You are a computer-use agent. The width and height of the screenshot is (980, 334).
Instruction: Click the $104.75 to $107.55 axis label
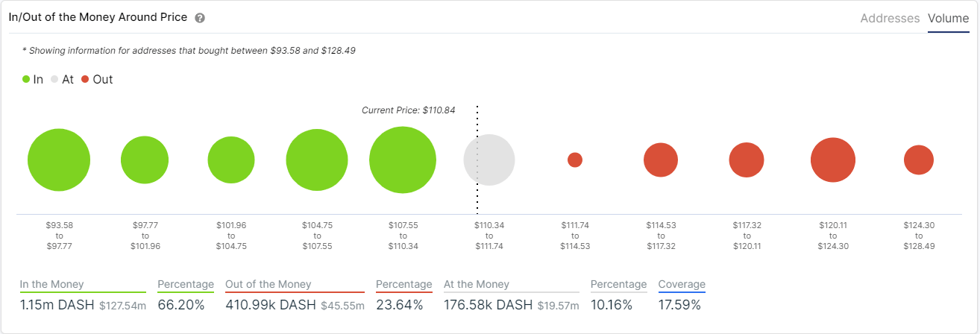click(317, 235)
